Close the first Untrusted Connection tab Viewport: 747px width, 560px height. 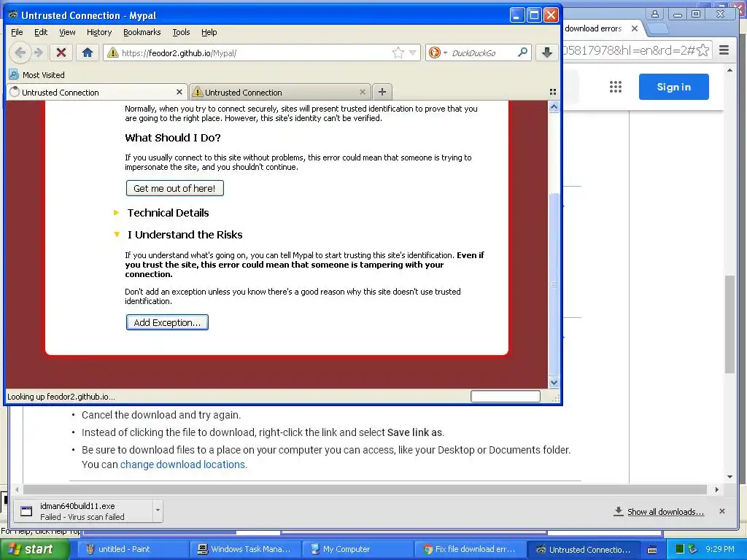pos(179,92)
